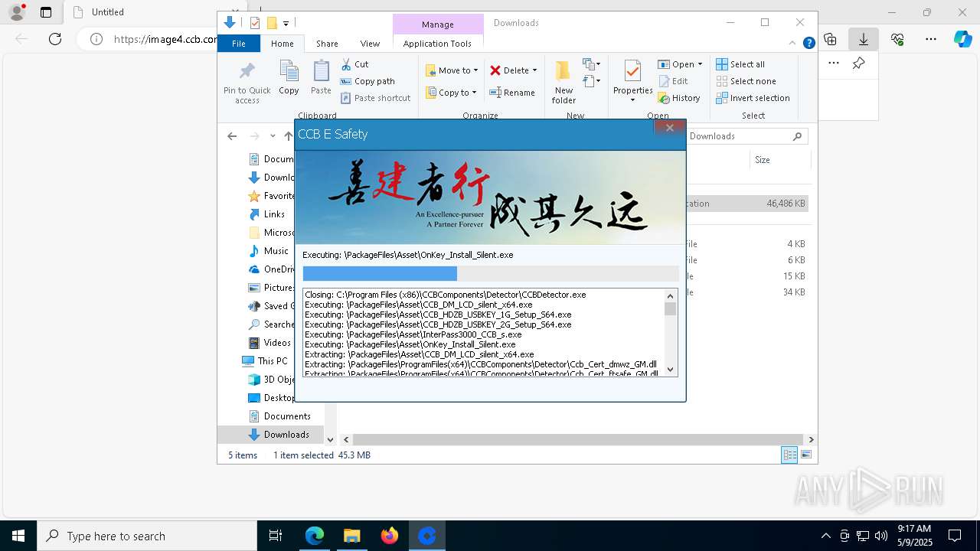Cut the selected item using ribbon
This screenshot has height=551, width=980.
(354, 64)
